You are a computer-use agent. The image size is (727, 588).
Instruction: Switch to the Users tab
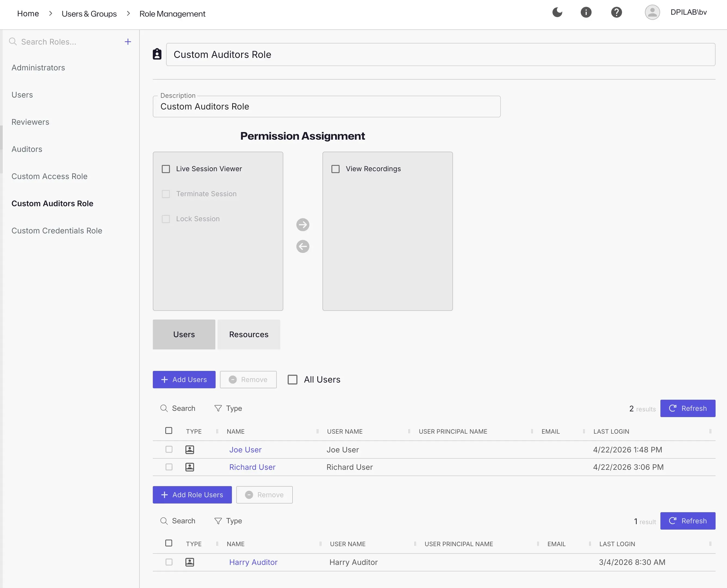pyautogui.click(x=184, y=334)
